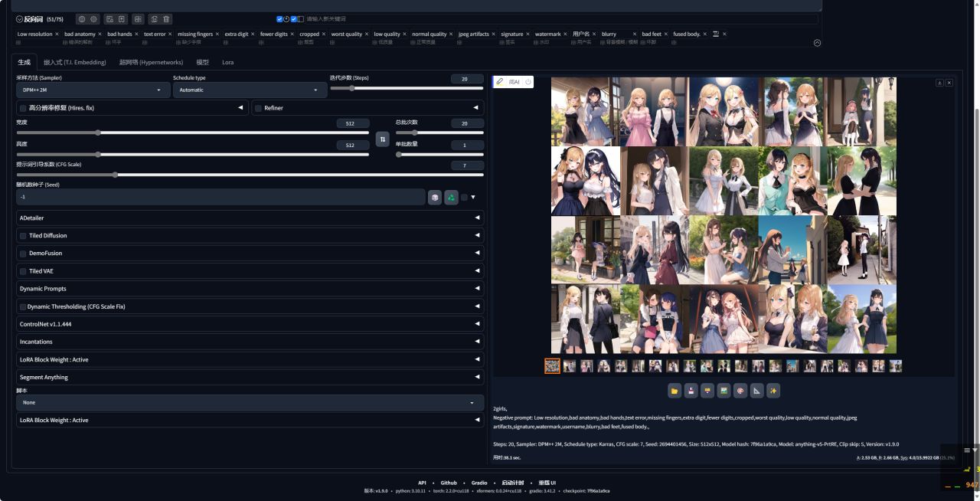
Task: Click the trash icon in the negative prompt toolbar
Action: 167,18
